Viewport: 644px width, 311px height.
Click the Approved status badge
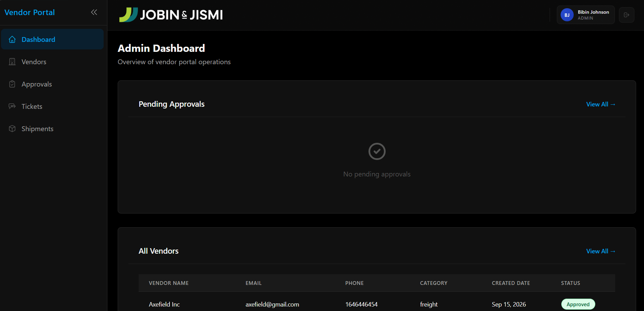click(578, 304)
